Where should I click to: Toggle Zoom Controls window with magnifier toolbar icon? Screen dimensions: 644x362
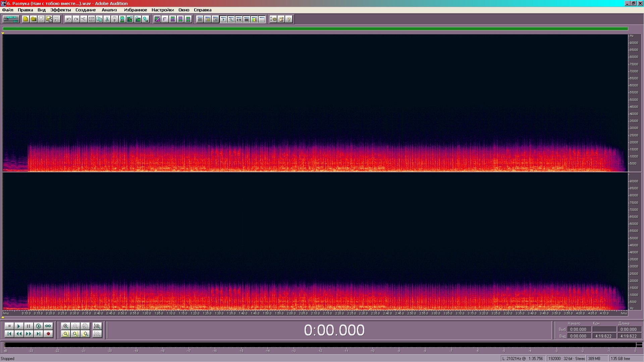pos(231,19)
